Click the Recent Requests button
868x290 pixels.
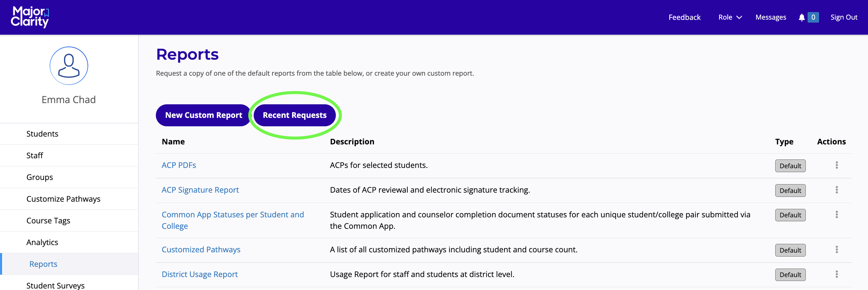(294, 115)
